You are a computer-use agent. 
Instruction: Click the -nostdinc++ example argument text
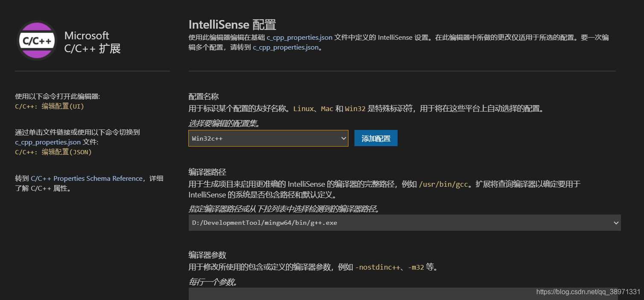(378, 268)
